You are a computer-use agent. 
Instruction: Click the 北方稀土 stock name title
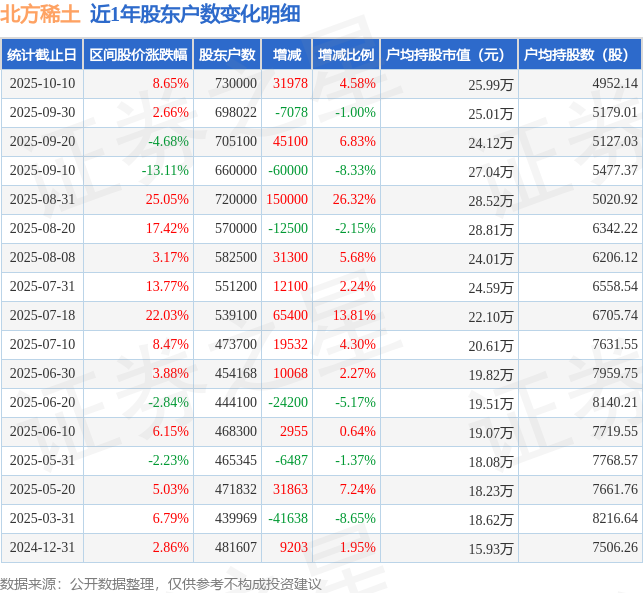click(40, 14)
